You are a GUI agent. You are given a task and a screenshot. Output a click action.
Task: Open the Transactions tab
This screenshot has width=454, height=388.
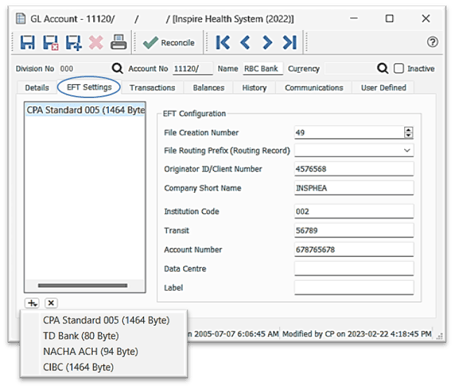coord(152,88)
